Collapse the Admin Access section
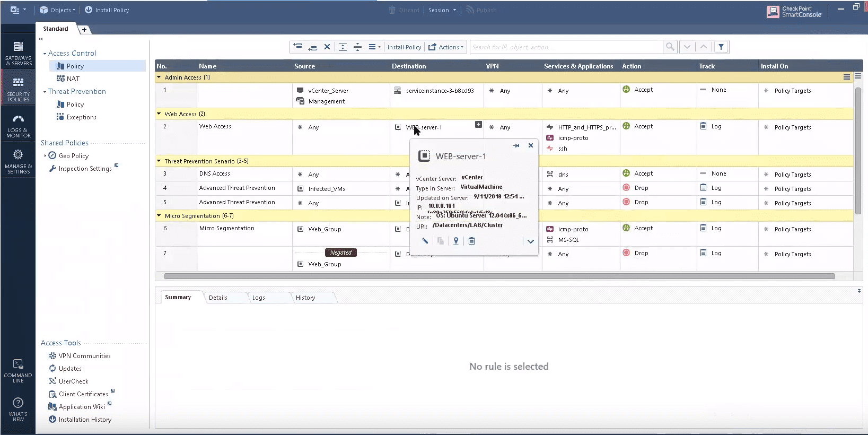Viewport: 868px width, 435px height. pos(159,77)
